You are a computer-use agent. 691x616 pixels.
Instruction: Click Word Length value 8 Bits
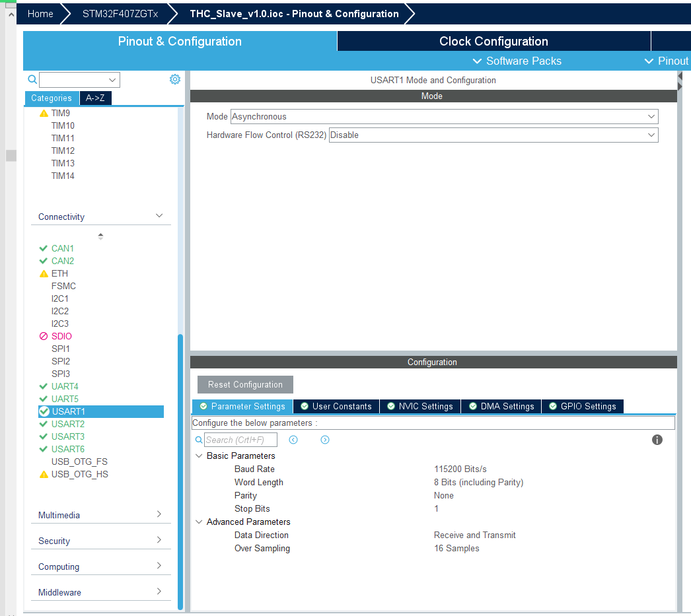[478, 482]
